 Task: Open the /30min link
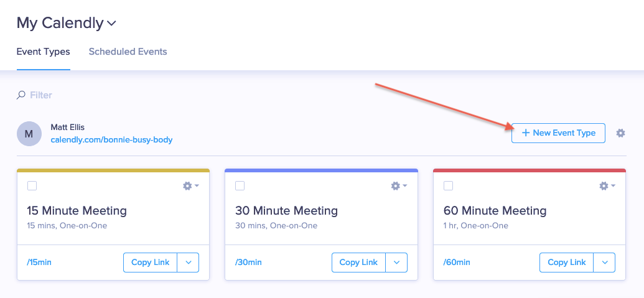click(248, 263)
